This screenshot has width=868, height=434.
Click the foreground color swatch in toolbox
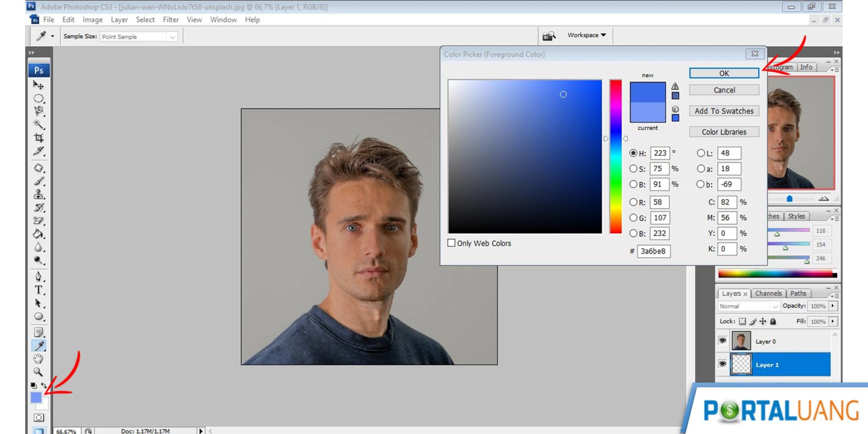pyautogui.click(x=36, y=397)
